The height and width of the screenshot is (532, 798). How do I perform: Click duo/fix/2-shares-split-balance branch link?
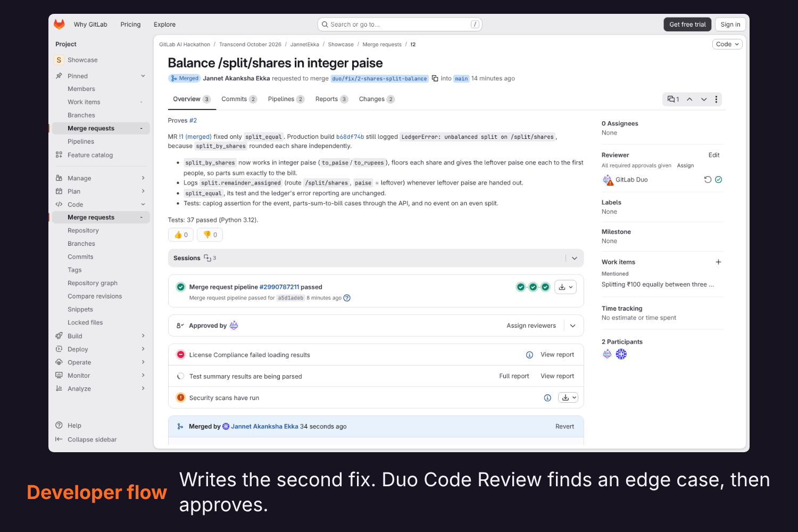pyautogui.click(x=379, y=78)
